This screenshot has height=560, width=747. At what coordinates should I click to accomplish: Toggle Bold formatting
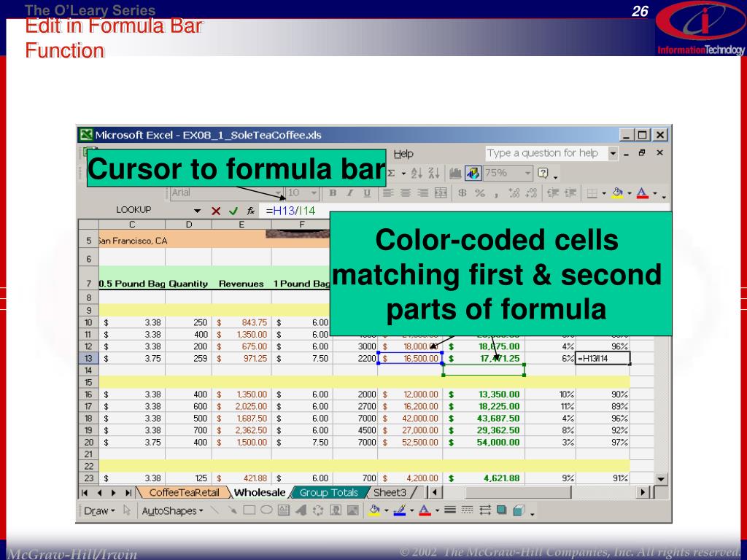pos(333,192)
